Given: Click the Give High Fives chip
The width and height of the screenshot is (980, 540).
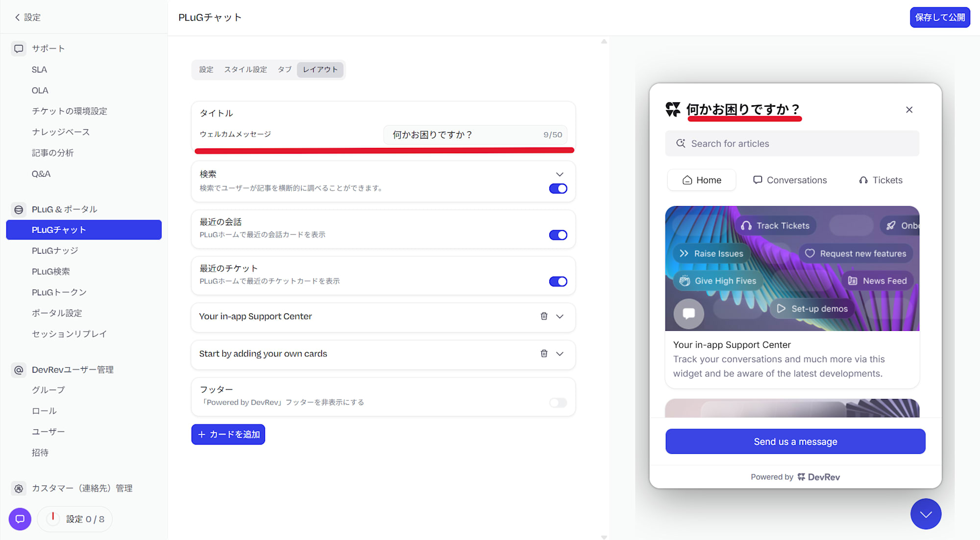Looking at the screenshot, I should (718, 281).
